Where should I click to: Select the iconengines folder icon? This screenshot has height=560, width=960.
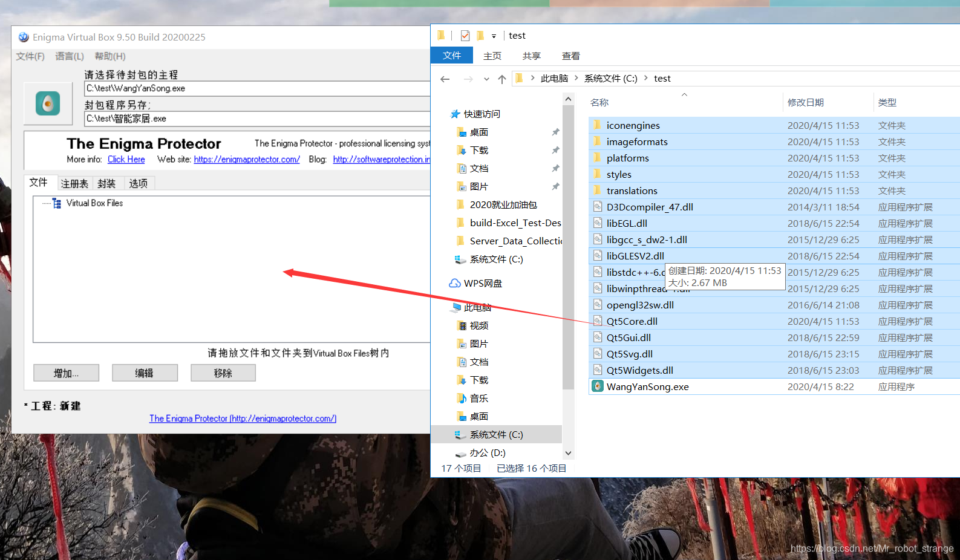click(598, 125)
